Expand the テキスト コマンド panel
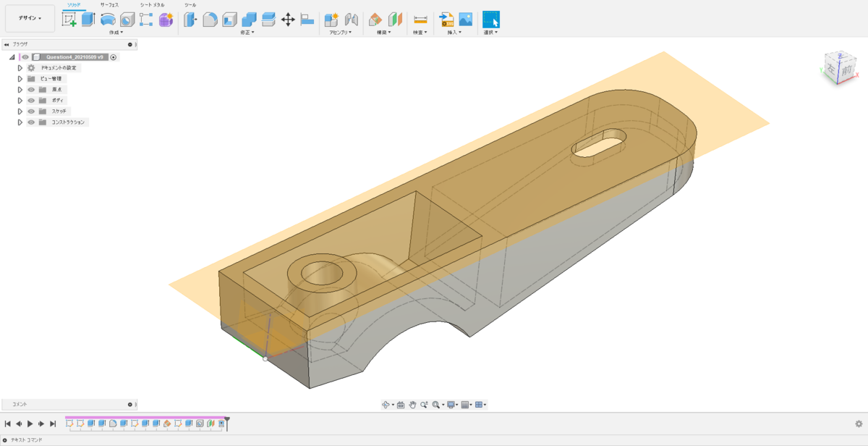The width and height of the screenshot is (868, 446). [5, 439]
